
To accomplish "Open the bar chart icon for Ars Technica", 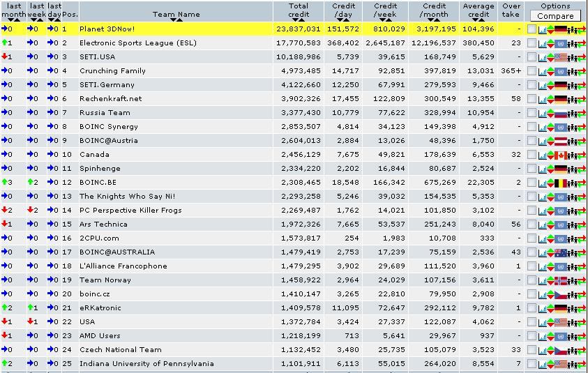I will click(542, 225).
